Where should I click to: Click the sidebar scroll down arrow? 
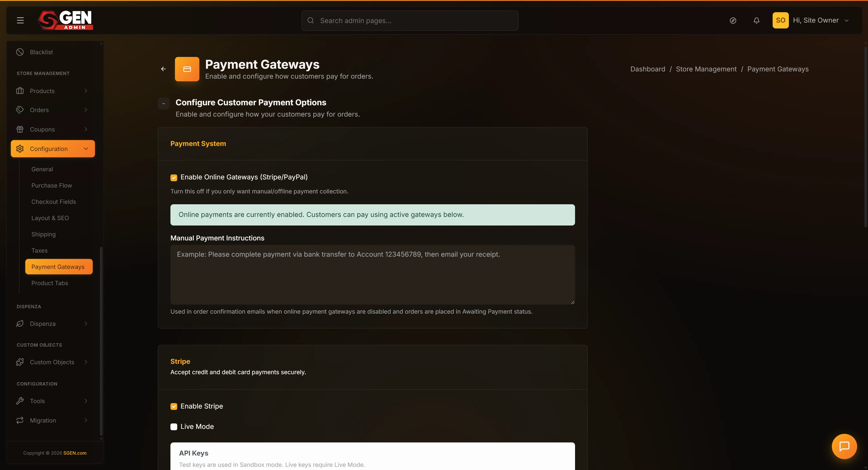point(101,439)
